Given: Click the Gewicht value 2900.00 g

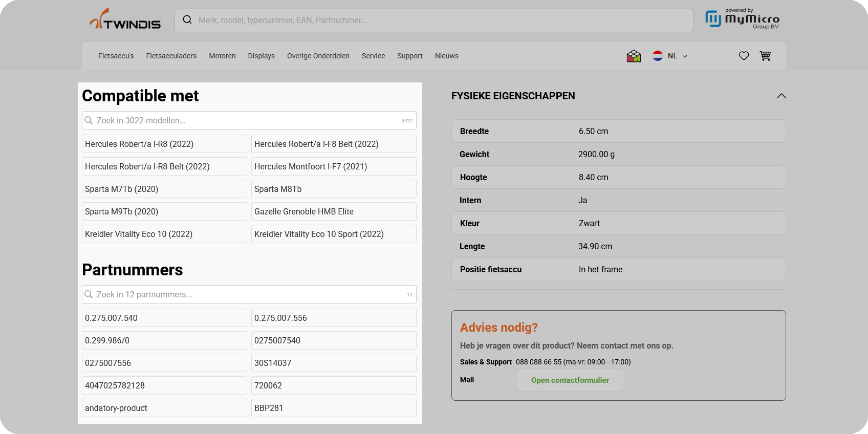Looking at the screenshot, I should point(596,154).
